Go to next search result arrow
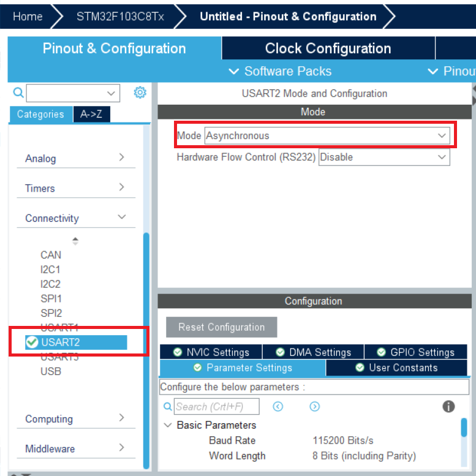This screenshot has width=476, height=476. coord(314,407)
